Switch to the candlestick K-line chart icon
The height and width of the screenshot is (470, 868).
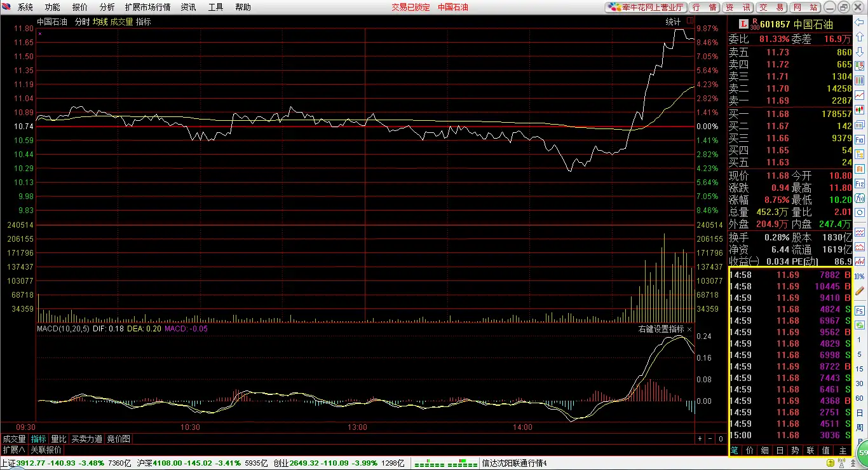click(860, 109)
